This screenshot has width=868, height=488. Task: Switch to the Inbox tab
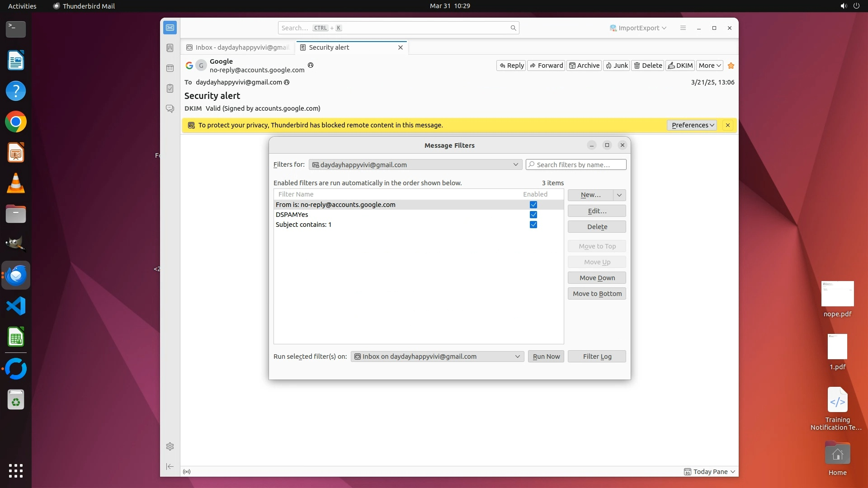[x=238, y=47]
